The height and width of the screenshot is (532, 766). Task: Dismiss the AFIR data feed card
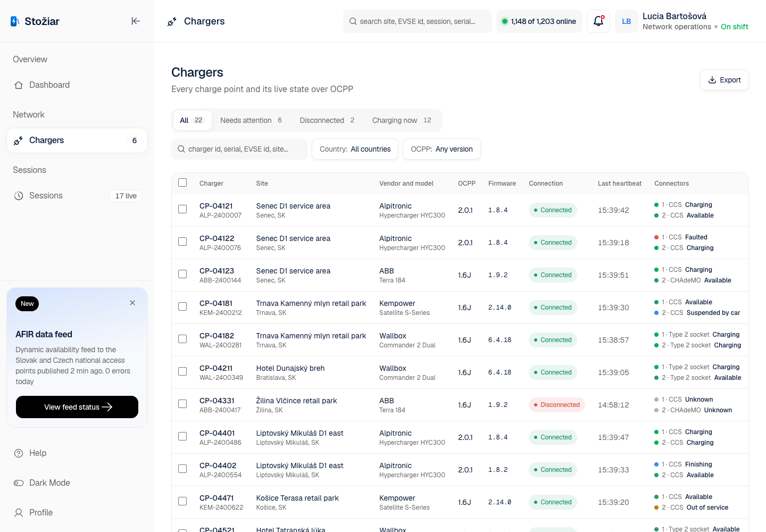pyautogui.click(x=132, y=303)
